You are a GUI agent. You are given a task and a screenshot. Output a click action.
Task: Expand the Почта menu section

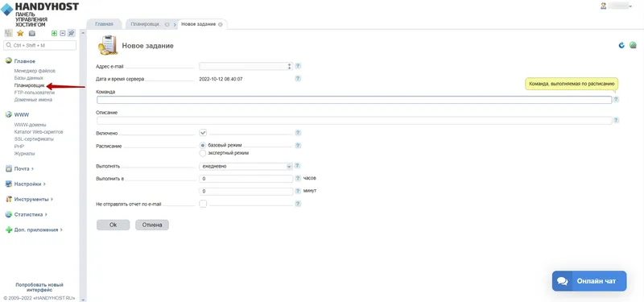pos(24,169)
